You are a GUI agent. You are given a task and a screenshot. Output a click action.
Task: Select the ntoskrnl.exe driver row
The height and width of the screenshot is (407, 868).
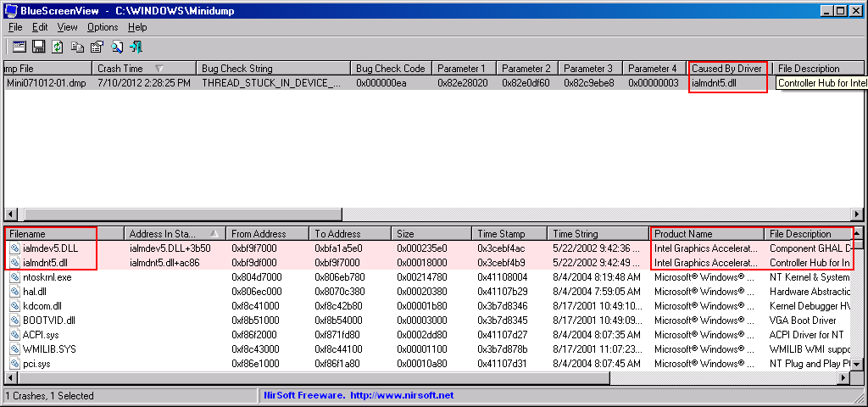[47, 277]
